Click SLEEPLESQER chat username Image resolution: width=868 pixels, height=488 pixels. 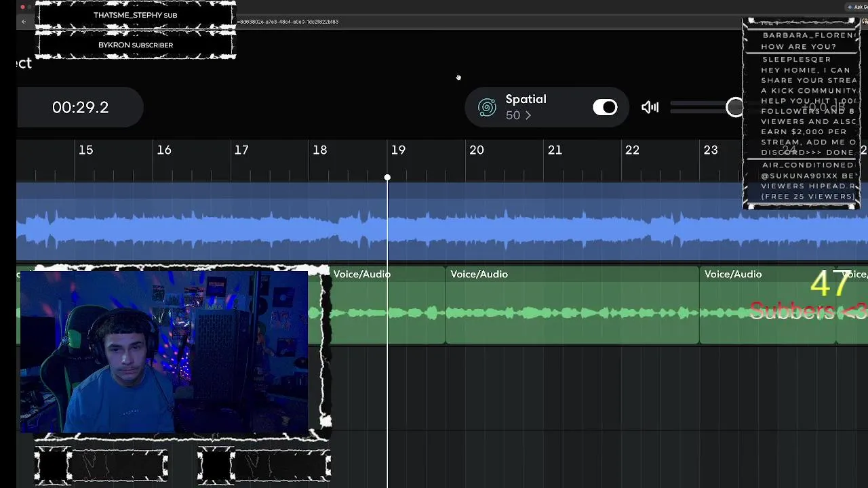pyautogui.click(x=796, y=59)
